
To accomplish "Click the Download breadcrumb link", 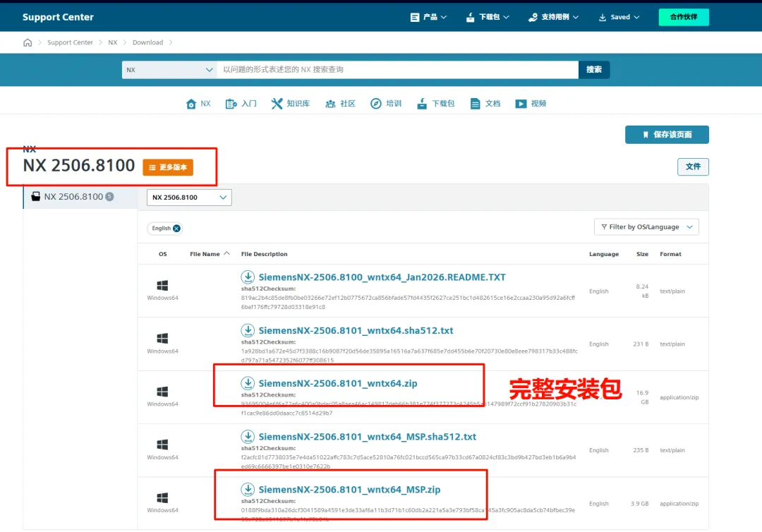I will [x=147, y=42].
